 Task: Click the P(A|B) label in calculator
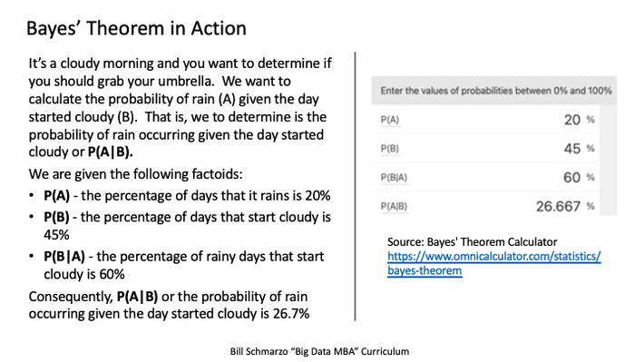[394, 206]
